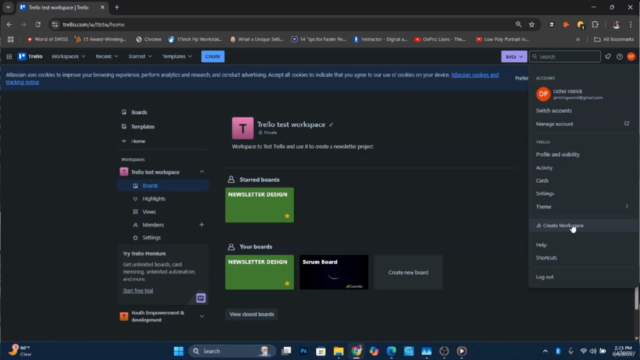
Task: Expand the Templates dropdown in header
Action: click(x=177, y=56)
